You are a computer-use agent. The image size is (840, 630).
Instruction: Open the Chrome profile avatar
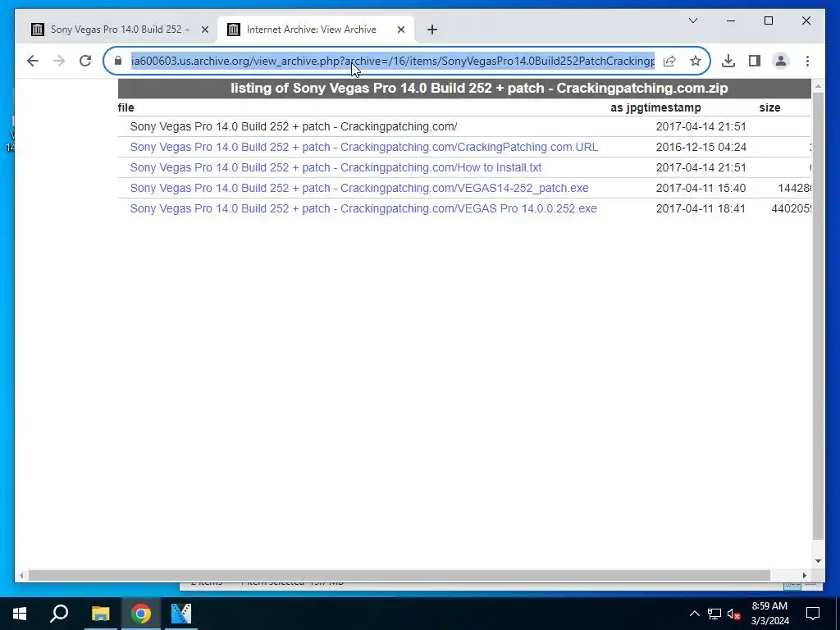(781, 61)
